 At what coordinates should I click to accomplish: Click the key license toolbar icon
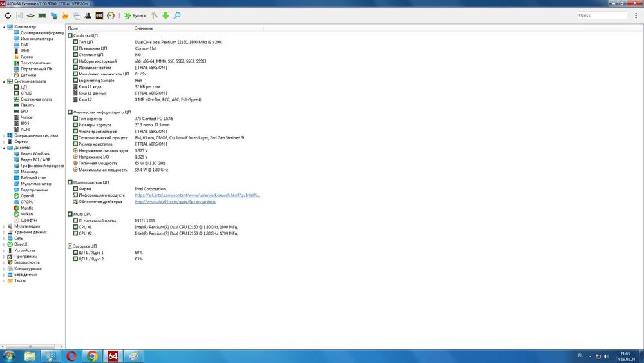click(155, 15)
